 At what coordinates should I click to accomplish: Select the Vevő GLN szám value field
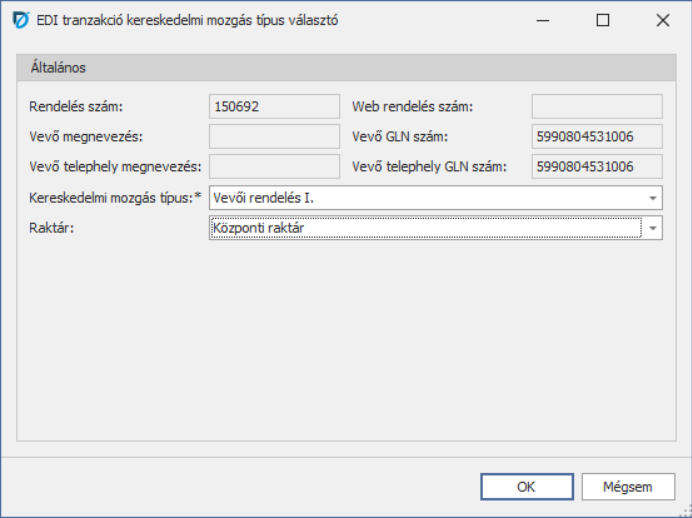coord(596,136)
